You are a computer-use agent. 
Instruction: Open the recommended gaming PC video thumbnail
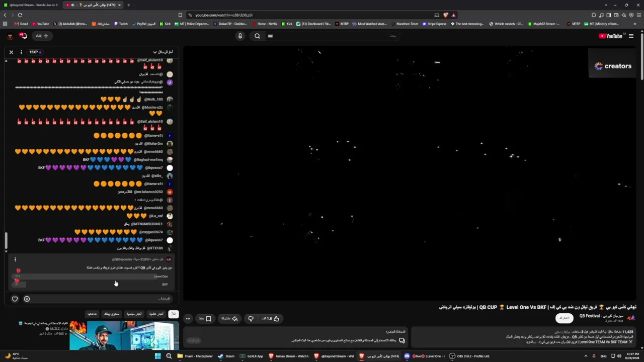(124, 335)
